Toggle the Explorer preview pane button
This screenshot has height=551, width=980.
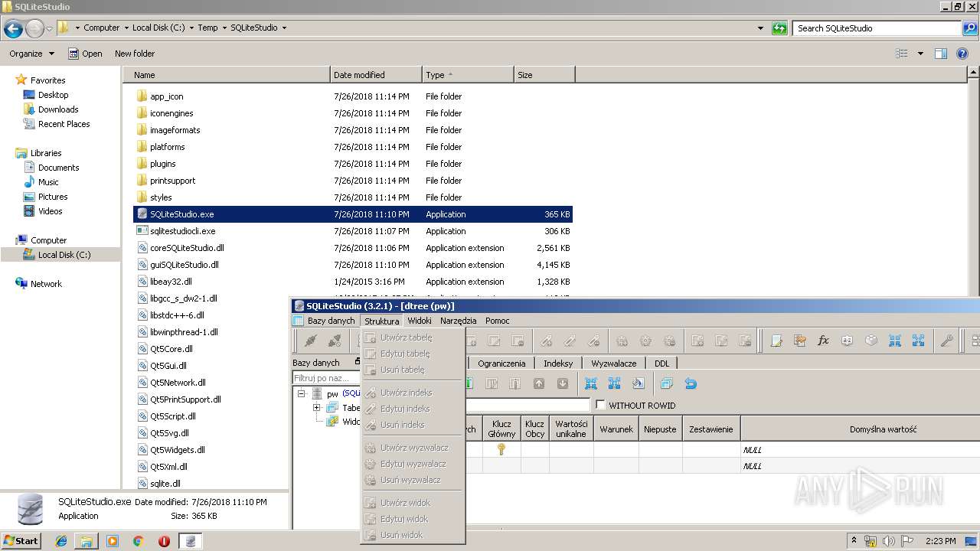[x=941, y=54]
